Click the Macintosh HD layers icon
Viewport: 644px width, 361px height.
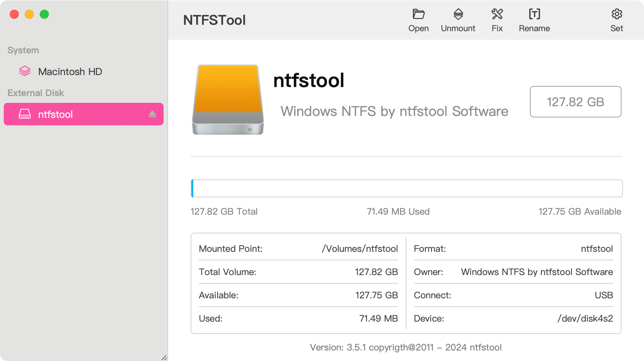(25, 71)
